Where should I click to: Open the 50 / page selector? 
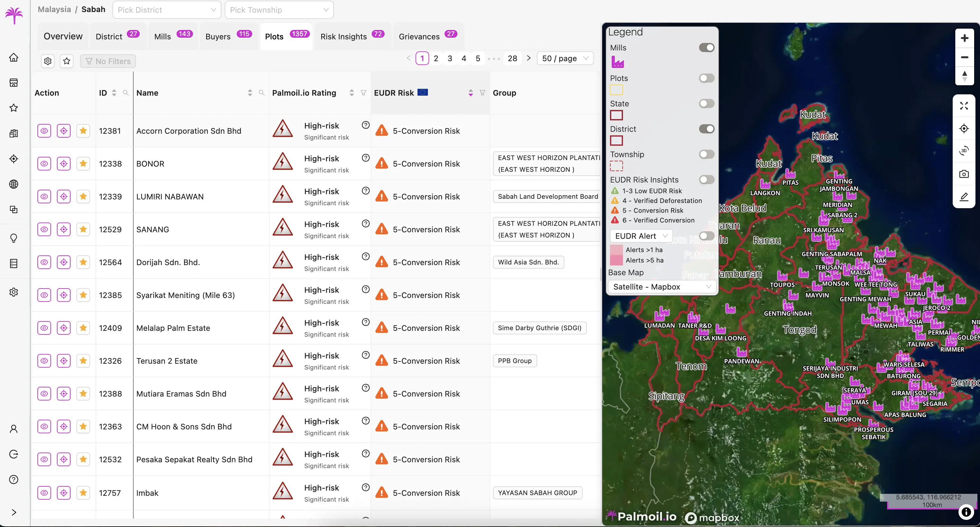click(564, 58)
